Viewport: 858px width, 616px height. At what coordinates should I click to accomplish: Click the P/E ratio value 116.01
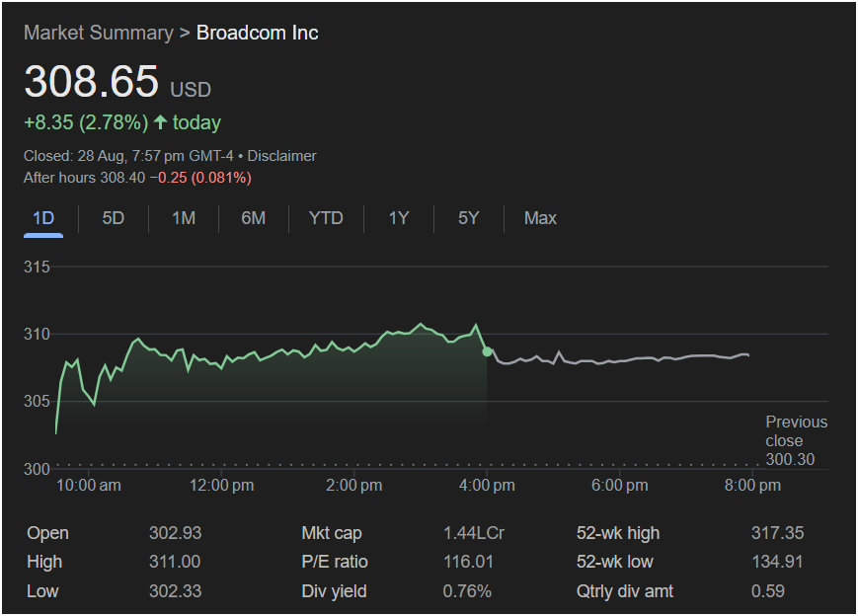[467, 562]
